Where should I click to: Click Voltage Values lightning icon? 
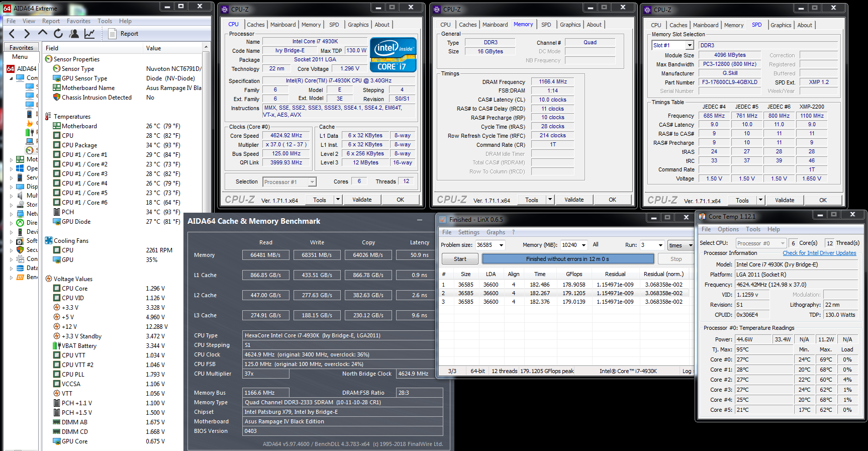coord(49,279)
